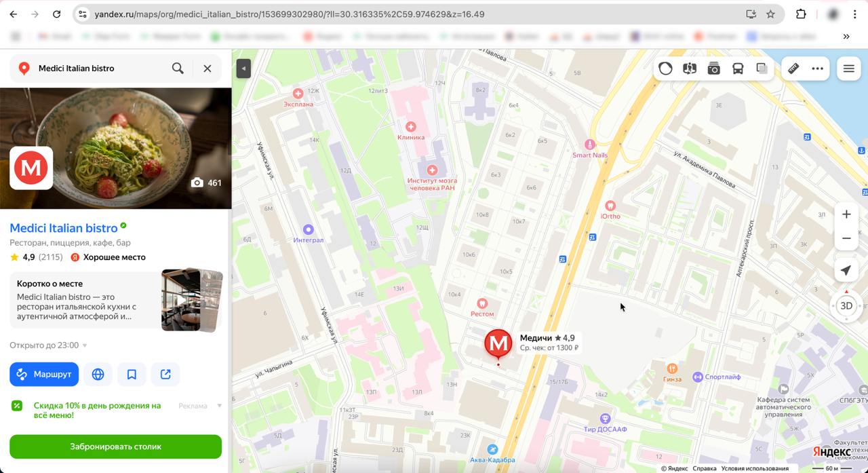Expand opening hours Открыто до 23:00
Screen dimensions: 868x473
[x=48, y=345]
